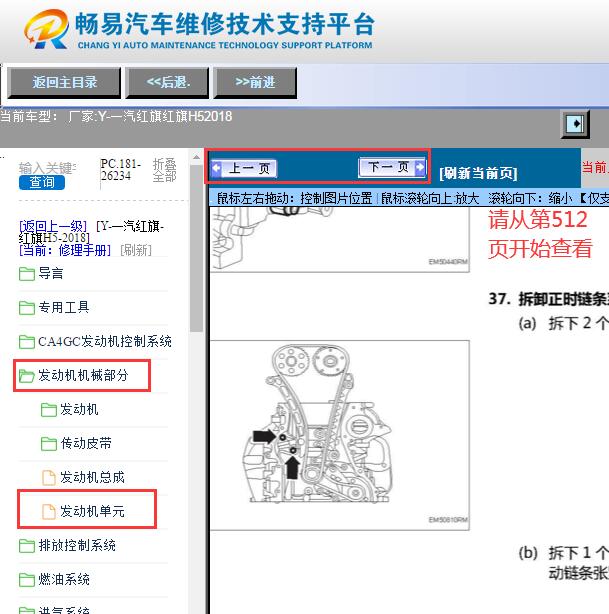Open the 专用工具 folder

63,307
